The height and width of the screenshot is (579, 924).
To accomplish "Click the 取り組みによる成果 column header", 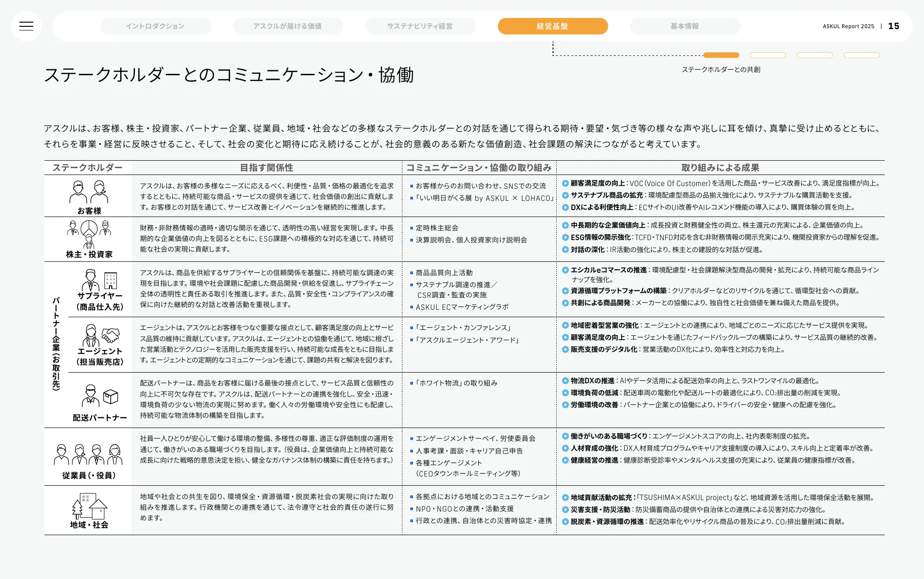I will click(720, 168).
